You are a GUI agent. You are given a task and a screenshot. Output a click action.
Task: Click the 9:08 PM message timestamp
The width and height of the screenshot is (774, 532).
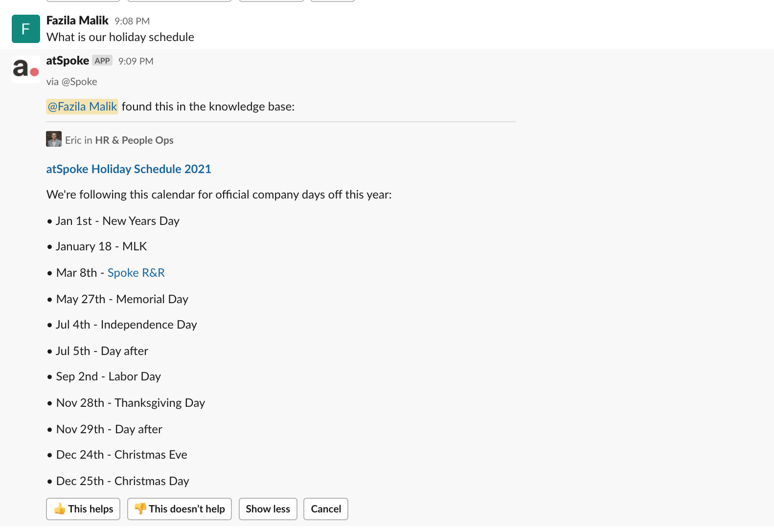(132, 21)
